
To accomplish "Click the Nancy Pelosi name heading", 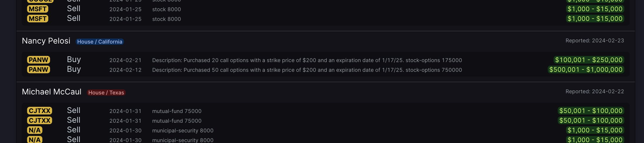I will click(46, 41).
